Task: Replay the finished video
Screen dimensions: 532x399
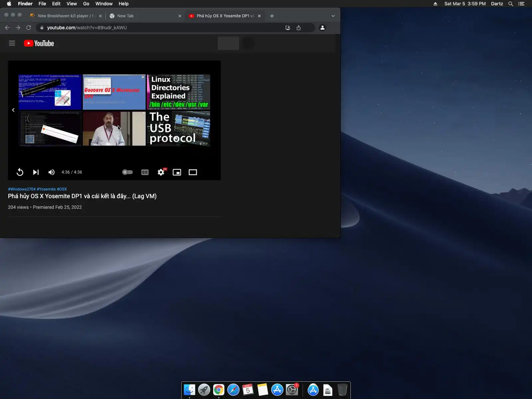Action: coord(20,172)
